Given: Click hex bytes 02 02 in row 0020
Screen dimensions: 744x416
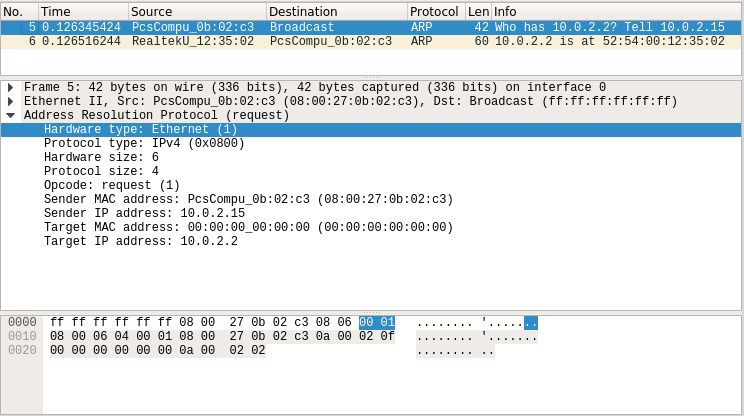Looking at the screenshot, I should click(247, 350).
